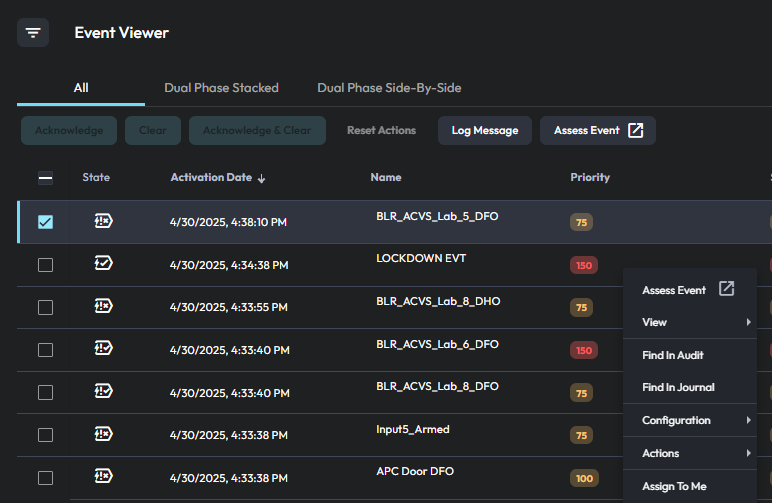Open the filter menu icon beside Event Viewer
The height and width of the screenshot is (503, 772).
click(33, 32)
